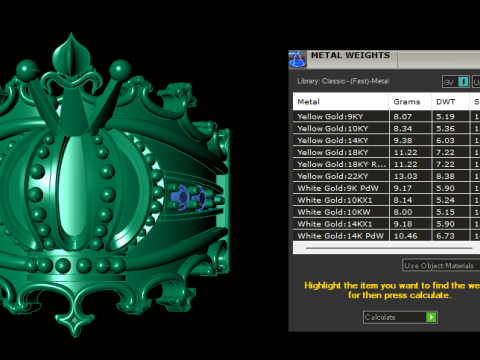Click the 6.03 DWT value
This screenshot has width=480, height=360.
click(x=445, y=141)
